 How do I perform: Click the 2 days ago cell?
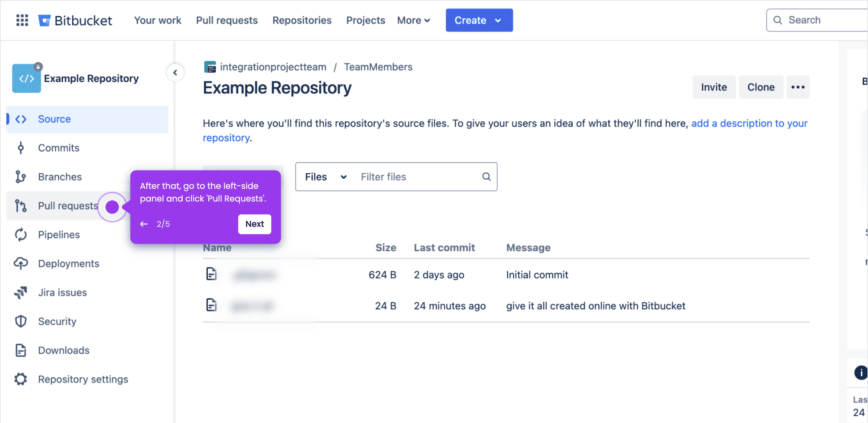click(x=439, y=275)
